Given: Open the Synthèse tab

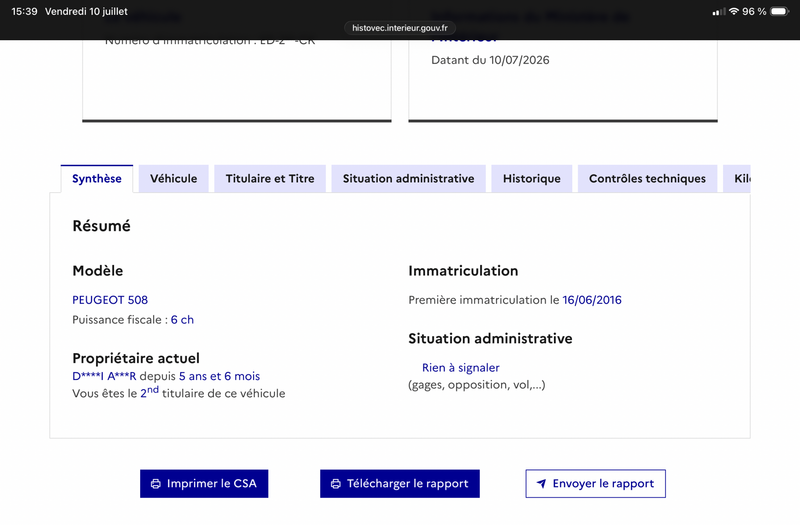Looking at the screenshot, I should pos(97,179).
